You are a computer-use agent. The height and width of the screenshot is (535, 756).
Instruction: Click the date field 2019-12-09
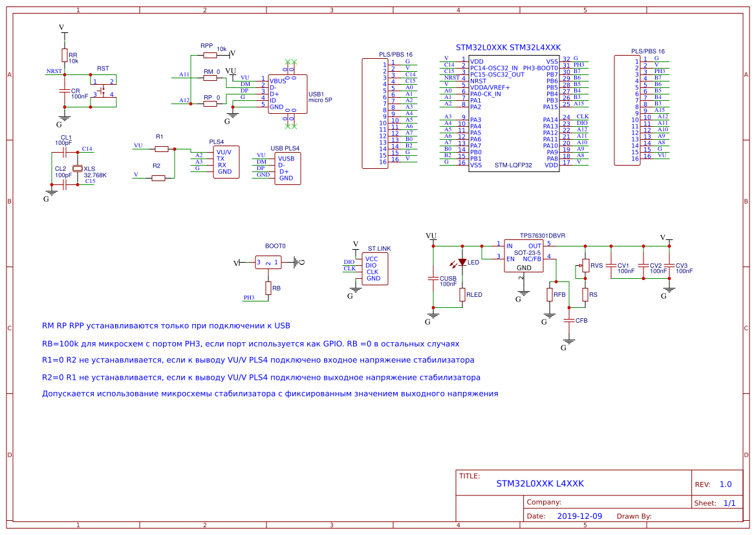(x=579, y=516)
